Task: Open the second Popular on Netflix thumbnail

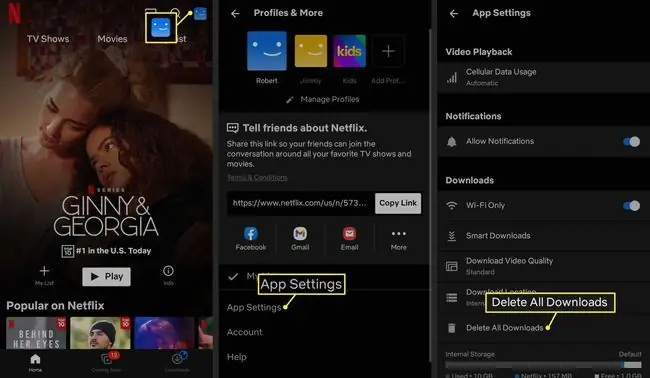Action: pos(100,333)
